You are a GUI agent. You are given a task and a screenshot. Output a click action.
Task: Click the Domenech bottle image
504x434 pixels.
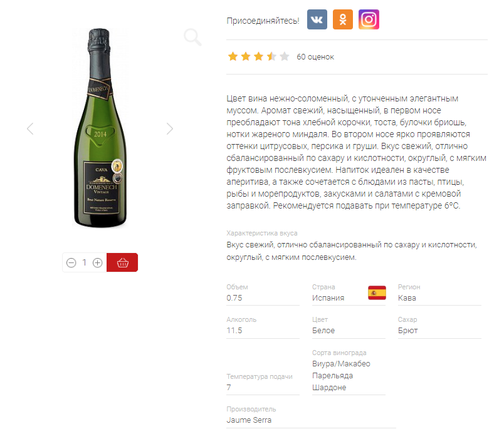(x=100, y=128)
